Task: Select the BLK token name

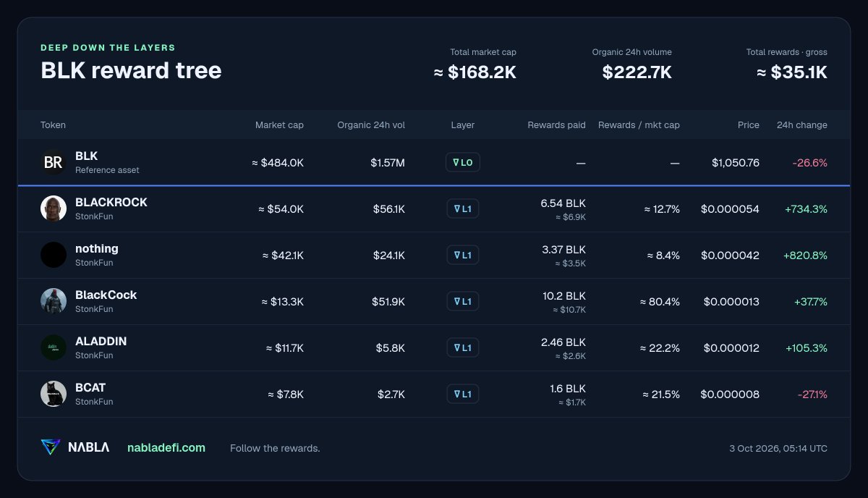Action: pyautogui.click(x=86, y=156)
